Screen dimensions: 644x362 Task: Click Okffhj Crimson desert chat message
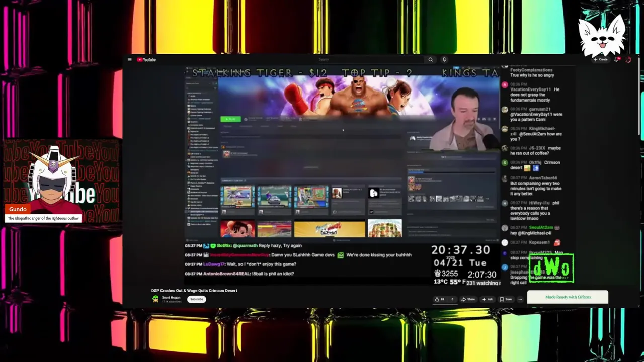531,165
